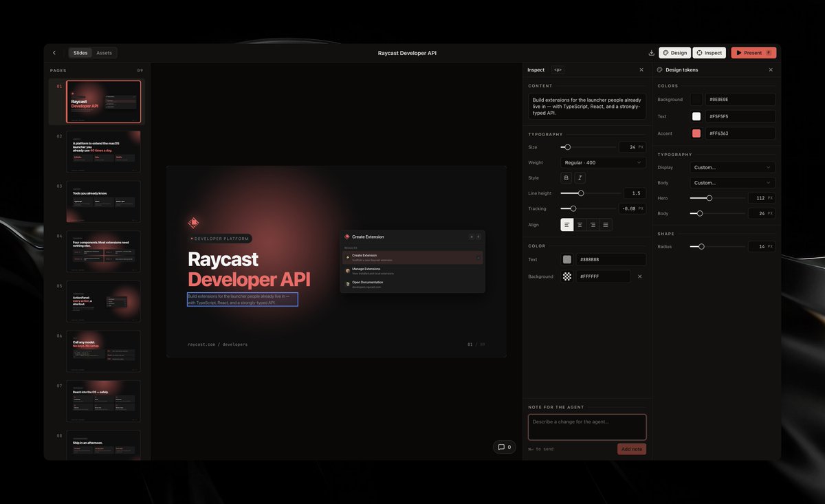Screen dimensions: 825x504
Task: Download the presentation via the download icon
Action: pyautogui.click(x=651, y=53)
